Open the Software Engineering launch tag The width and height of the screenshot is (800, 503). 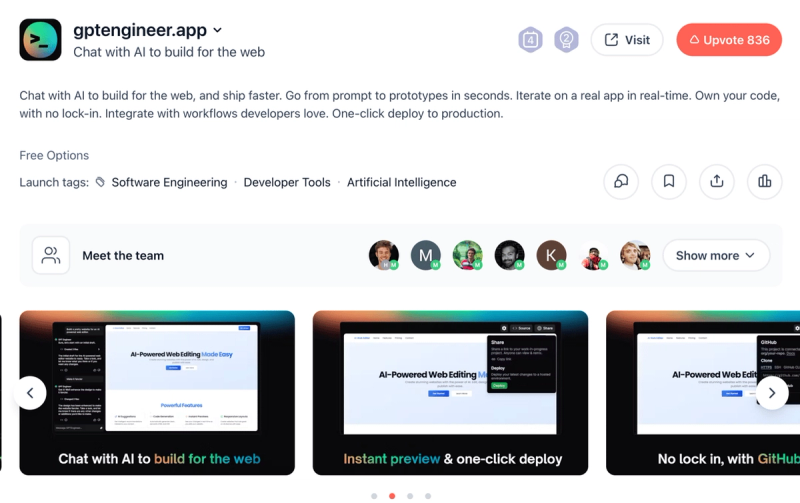coord(169,182)
